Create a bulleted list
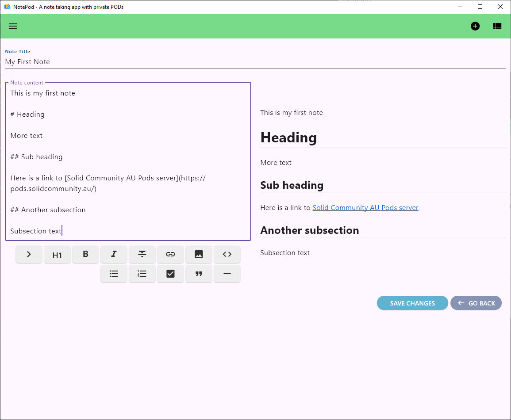The width and height of the screenshot is (511, 420). pyautogui.click(x=114, y=274)
